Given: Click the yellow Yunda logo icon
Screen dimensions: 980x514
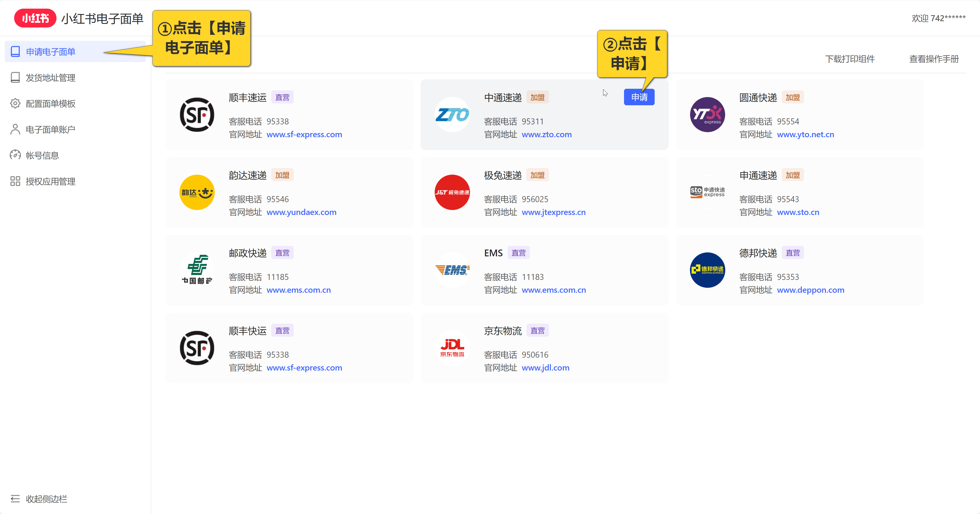Looking at the screenshot, I should point(197,192).
